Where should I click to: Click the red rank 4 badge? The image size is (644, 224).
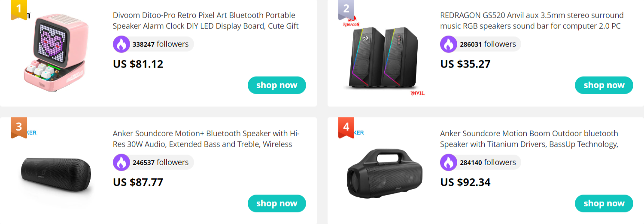[x=346, y=128]
